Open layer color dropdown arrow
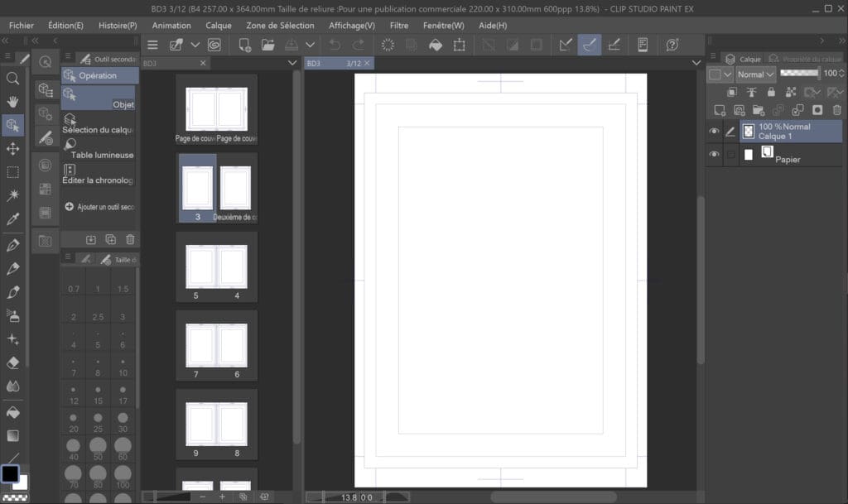The width and height of the screenshot is (848, 504). coord(727,74)
